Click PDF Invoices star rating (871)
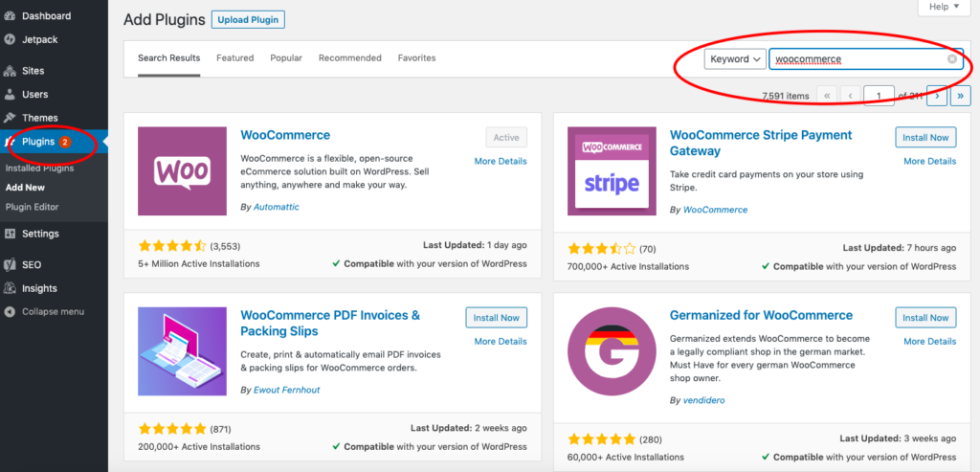This screenshot has width=980, height=472. (x=172, y=429)
